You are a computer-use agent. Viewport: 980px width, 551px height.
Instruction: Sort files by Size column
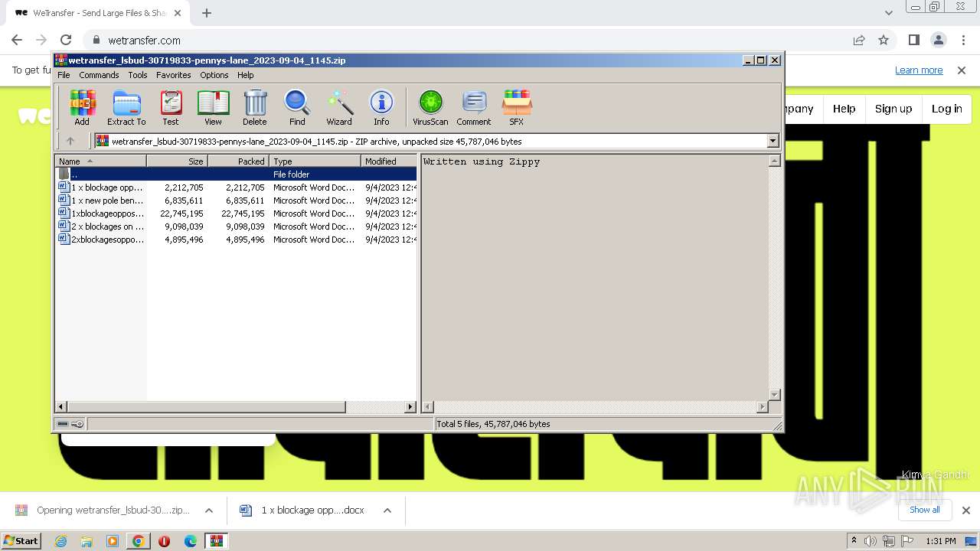pos(177,161)
